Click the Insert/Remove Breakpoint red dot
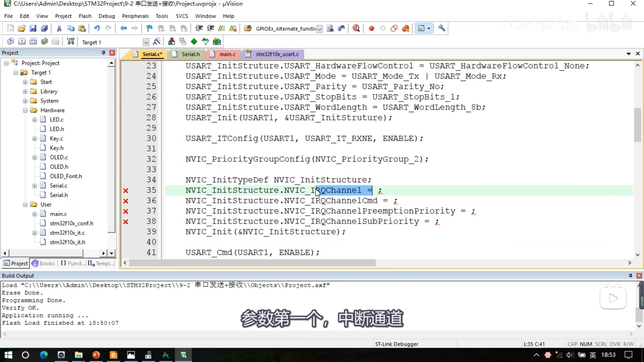The image size is (644, 362). pos(371,28)
